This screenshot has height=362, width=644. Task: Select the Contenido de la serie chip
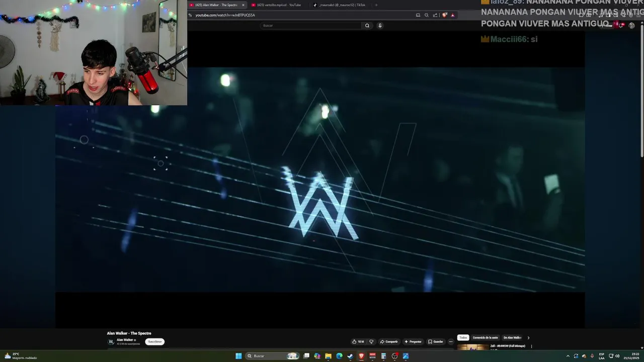(485, 337)
